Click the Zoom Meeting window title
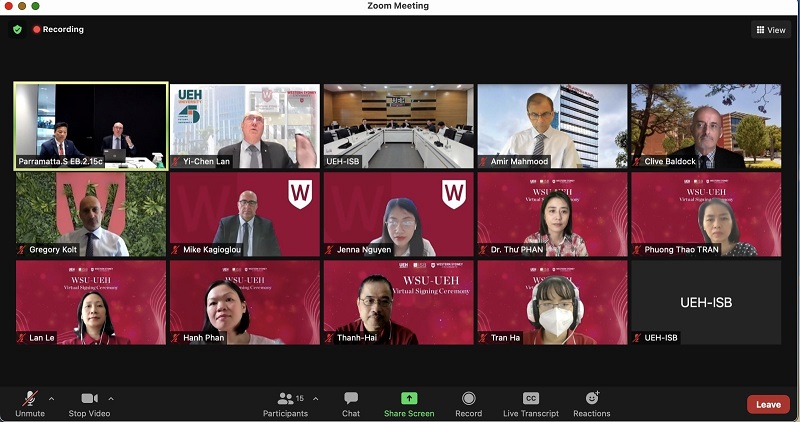Image resolution: width=800 pixels, height=422 pixels. pyautogui.click(x=398, y=6)
